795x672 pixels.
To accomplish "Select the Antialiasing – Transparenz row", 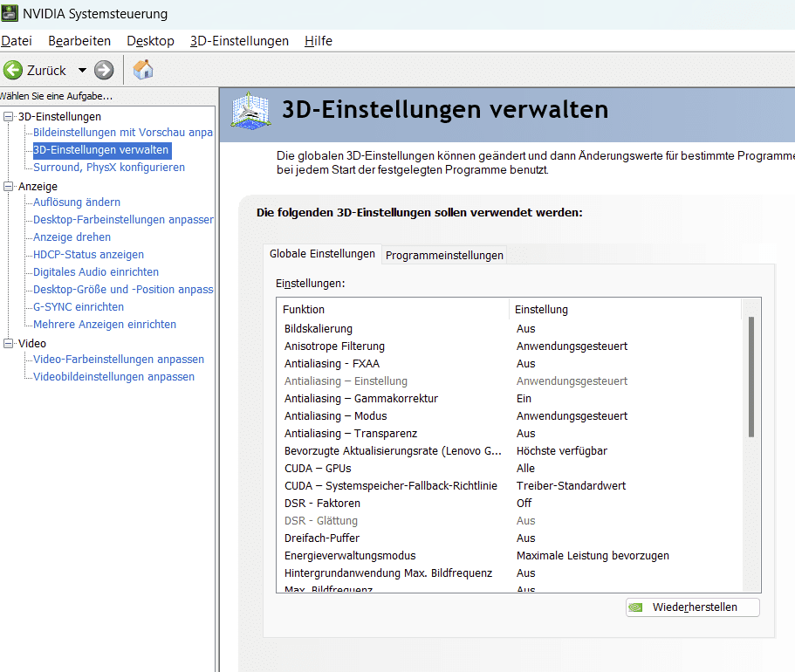I will click(510, 434).
